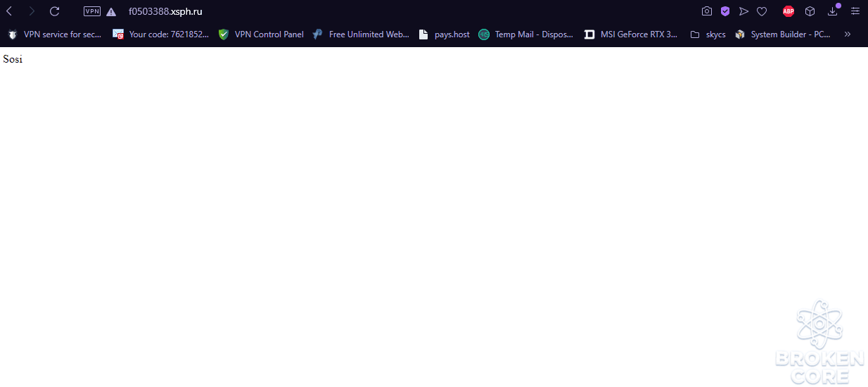This screenshot has width=868, height=387.
Task: Open the 'System Builder - PC...' bookmark
Action: [x=783, y=34]
